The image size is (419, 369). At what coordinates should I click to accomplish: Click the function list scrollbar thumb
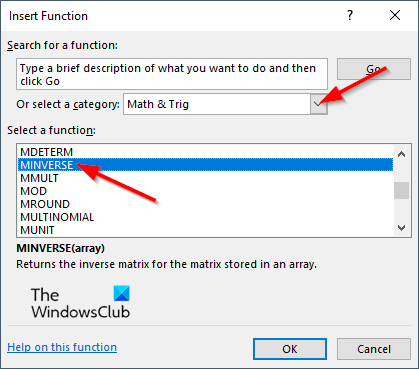click(401, 190)
